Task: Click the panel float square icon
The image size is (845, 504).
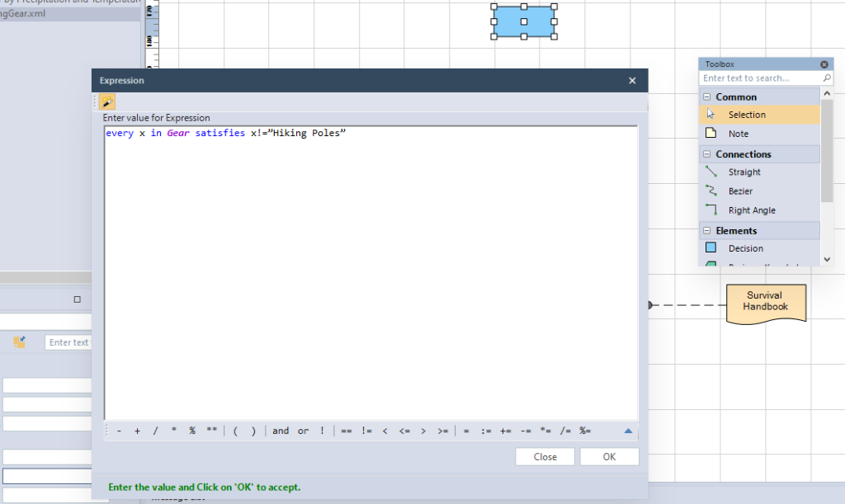Action: click(77, 299)
